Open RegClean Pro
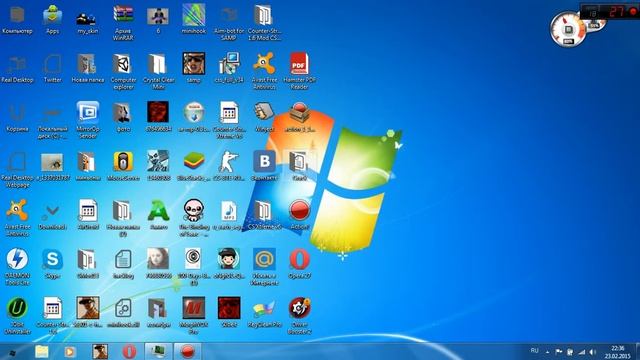This screenshot has height=360, width=640. (x=264, y=314)
